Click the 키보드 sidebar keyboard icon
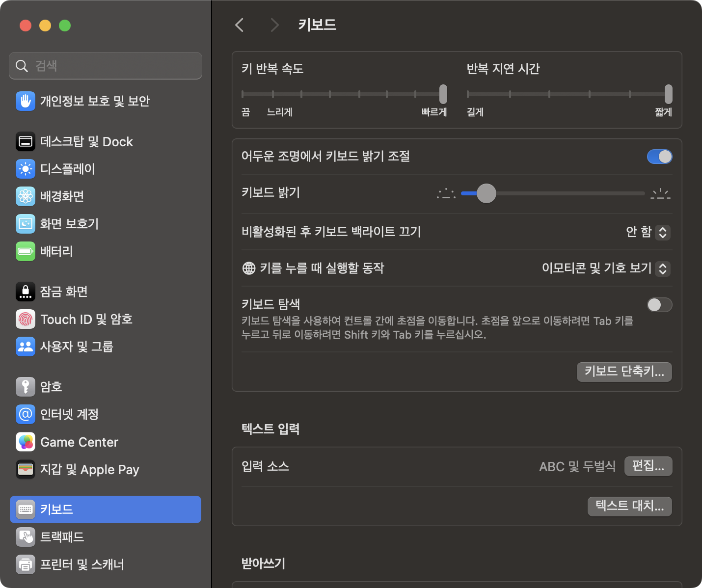The height and width of the screenshot is (588, 702). pos(26,509)
